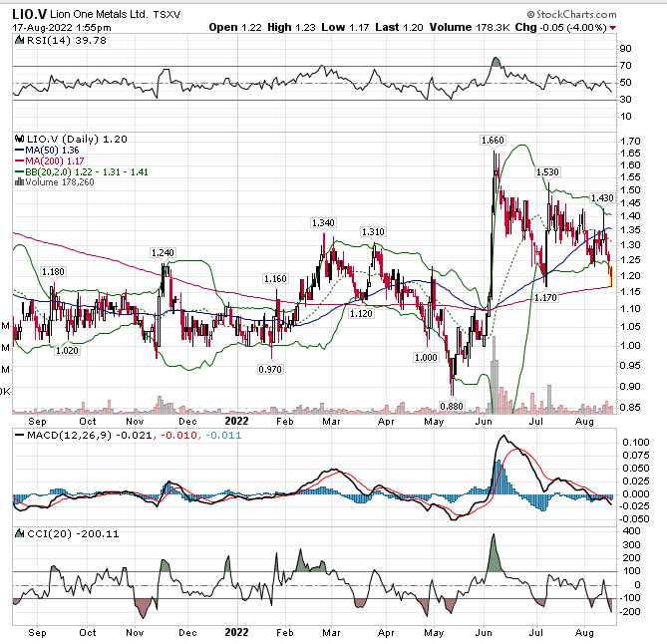This screenshot has width=667, height=644.
Task: Click the 0.970 price label
Action: (x=270, y=369)
